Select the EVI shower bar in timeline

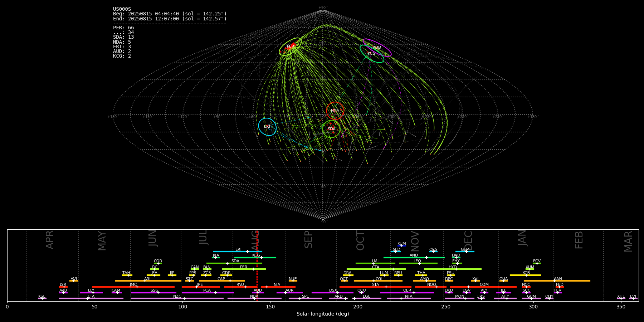click(633, 298)
